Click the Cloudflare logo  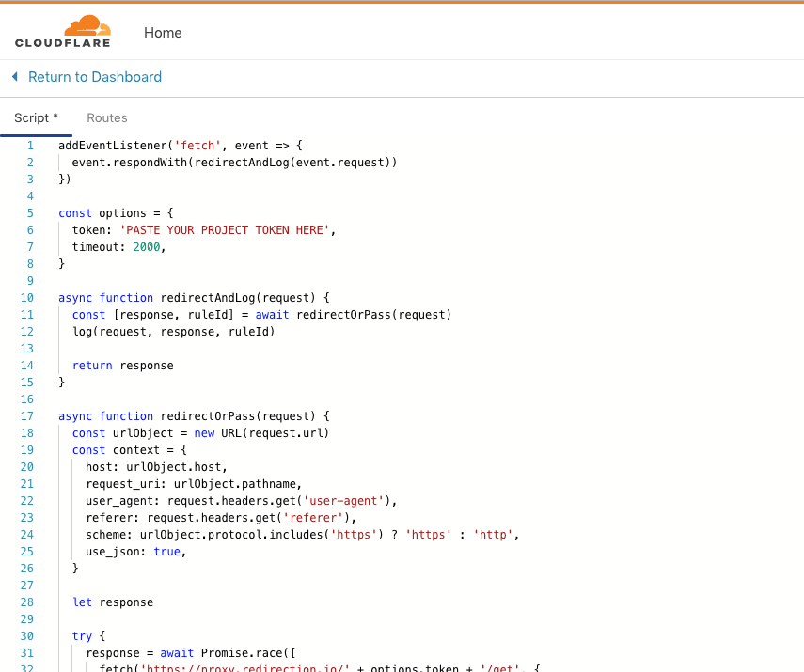click(63, 32)
